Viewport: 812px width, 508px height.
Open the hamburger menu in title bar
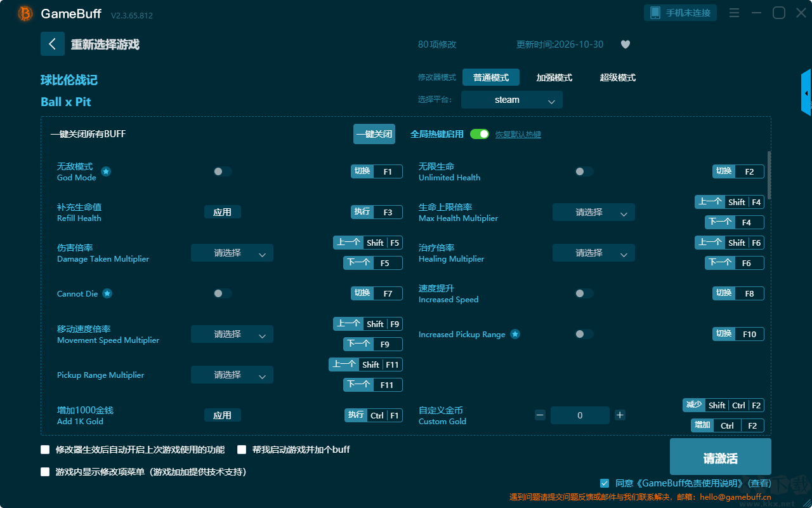pyautogui.click(x=734, y=13)
